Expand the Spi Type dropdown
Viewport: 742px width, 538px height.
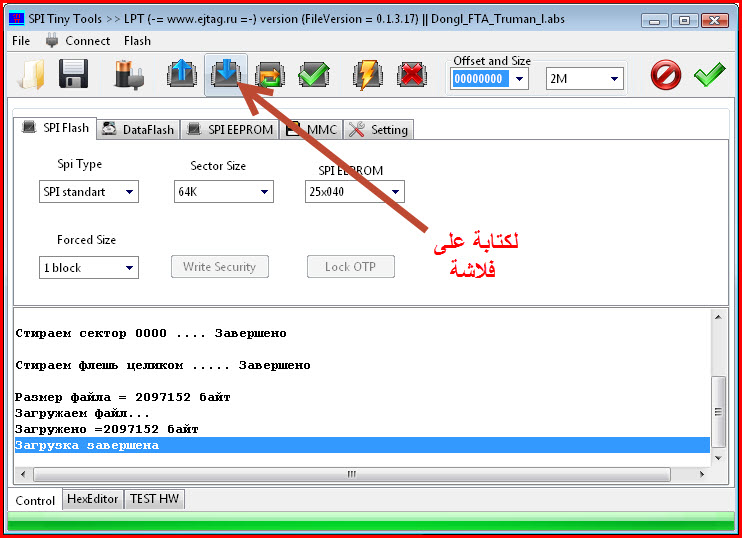point(129,192)
